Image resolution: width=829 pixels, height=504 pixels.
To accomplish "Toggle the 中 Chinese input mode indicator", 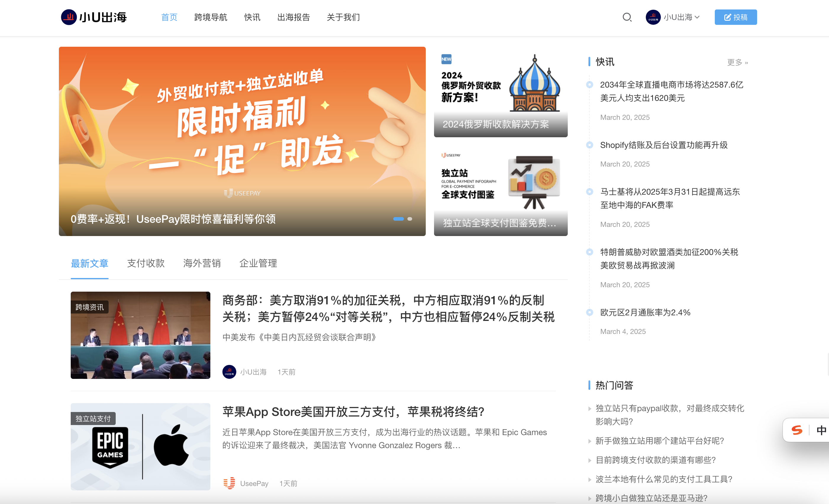I will 821,430.
